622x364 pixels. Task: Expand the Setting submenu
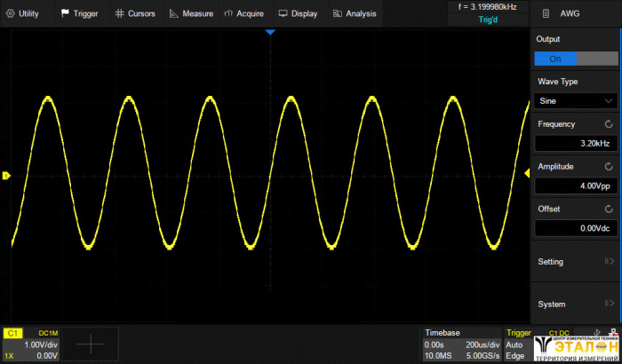(575, 262)
